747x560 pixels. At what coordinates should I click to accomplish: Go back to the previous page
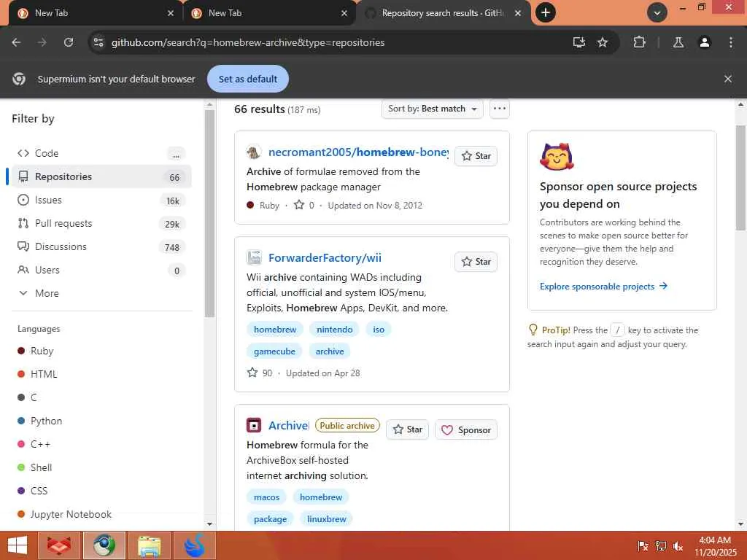click(16, 42)
